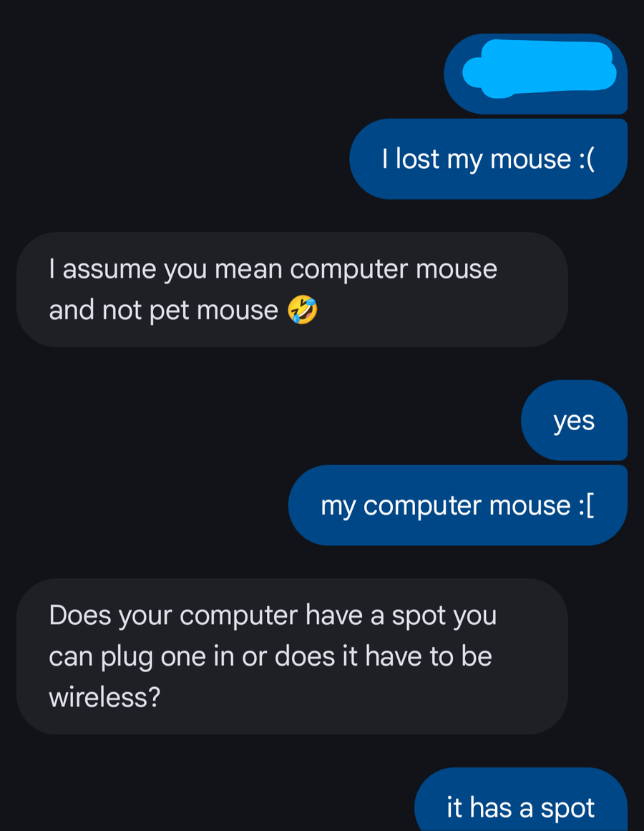Click the ':[' emoticon in the blue bubble
Image resolution: width=644 pixels, height=831 pixels.
click(x=587, y=505)
